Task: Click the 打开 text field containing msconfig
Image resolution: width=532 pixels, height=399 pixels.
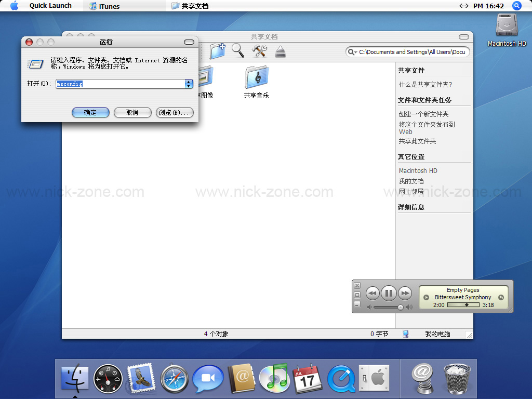Action: 121,84
